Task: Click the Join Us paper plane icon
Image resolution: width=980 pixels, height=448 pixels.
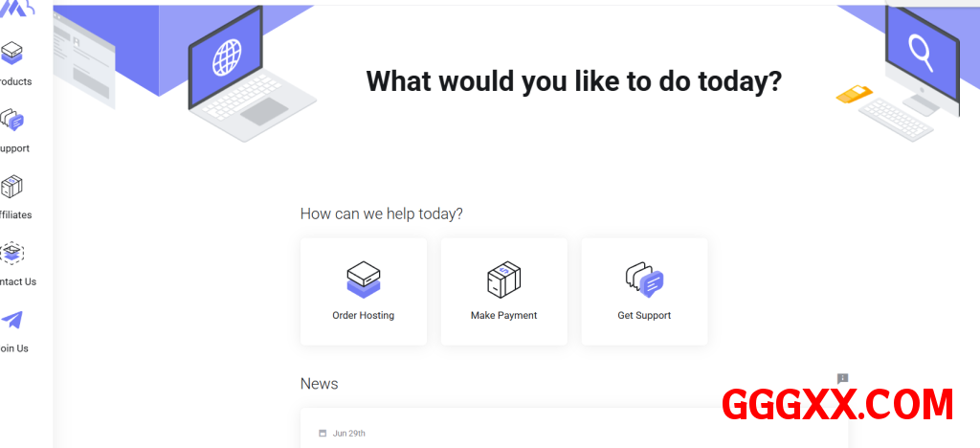Action: tap(12, 320)
